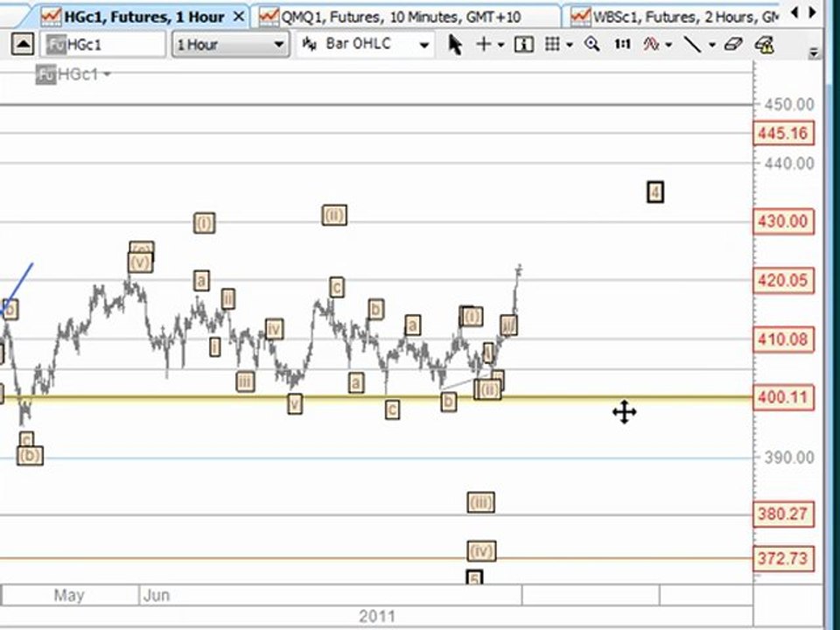840x630 pixels.
Task: Click the 450.00 price axis label
Action: pos(789,104)
